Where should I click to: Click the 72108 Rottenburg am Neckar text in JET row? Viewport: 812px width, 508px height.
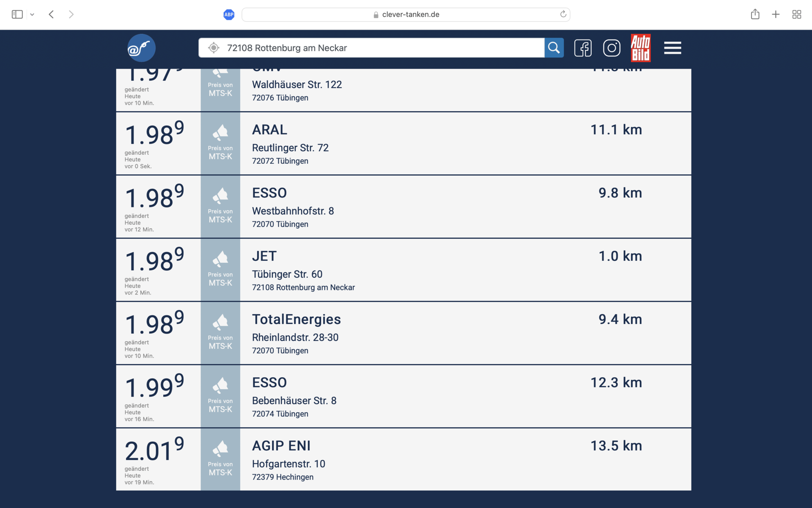(303, 287)
